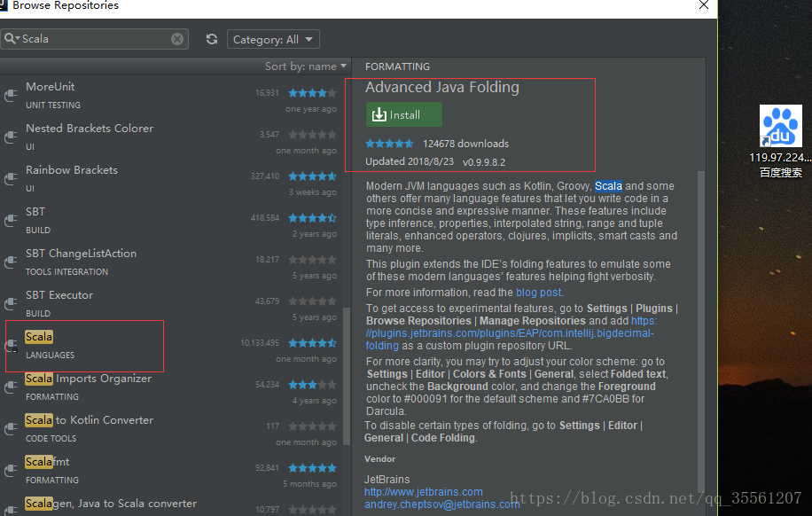Open the Category: All dropdown
Screen dimensions: 812x516
273,39
